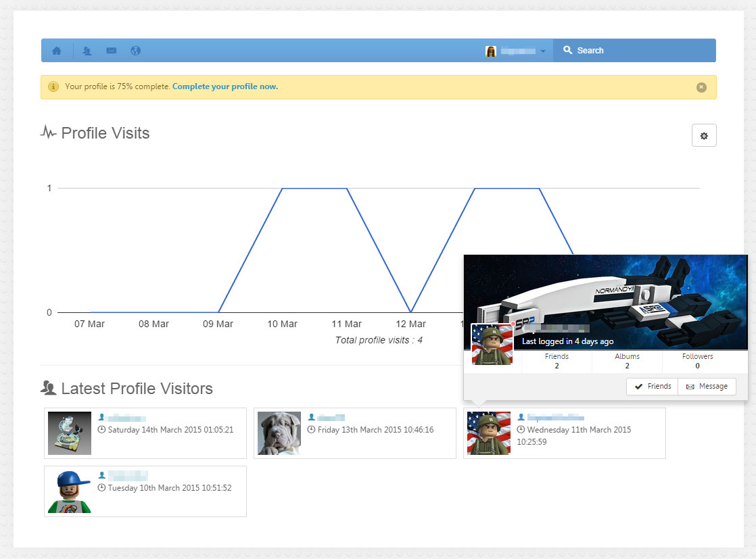Image resolution: width=756 pixels, height=559 pixels.
Task: Click the home icon in navbar
Action: coord(57,51)
